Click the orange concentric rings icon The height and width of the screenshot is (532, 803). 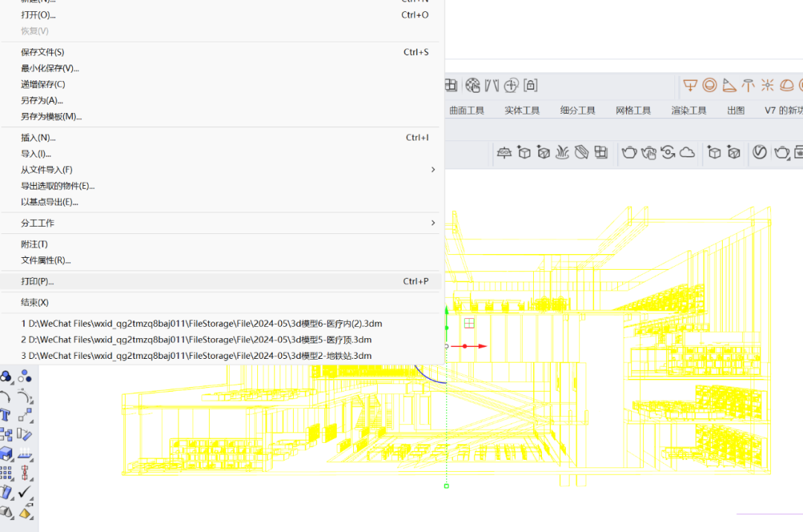coord(710,85)
